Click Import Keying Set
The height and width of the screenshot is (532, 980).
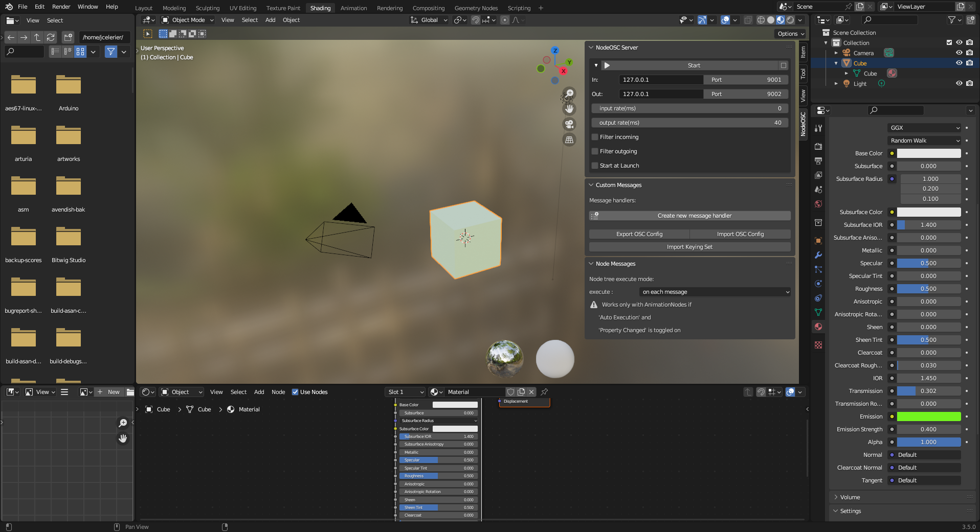(x=690, y=247)
